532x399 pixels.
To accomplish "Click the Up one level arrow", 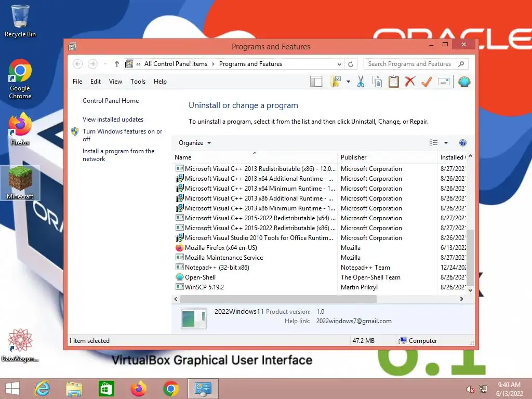I will (117, 64).
